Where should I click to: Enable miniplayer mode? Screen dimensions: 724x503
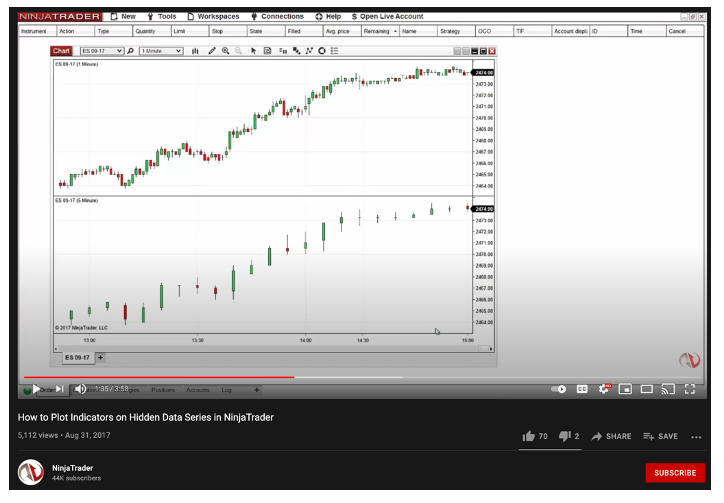pos(625,389)
